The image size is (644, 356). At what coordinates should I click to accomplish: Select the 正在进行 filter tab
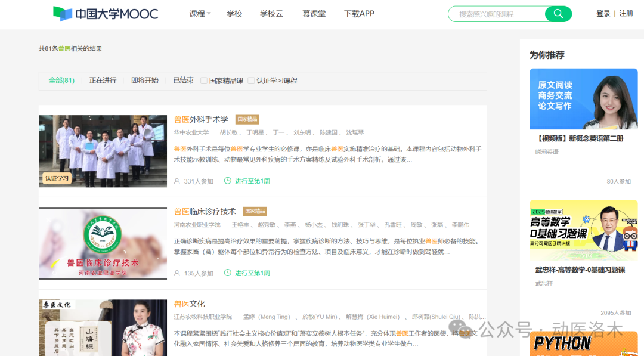point(103,81)
